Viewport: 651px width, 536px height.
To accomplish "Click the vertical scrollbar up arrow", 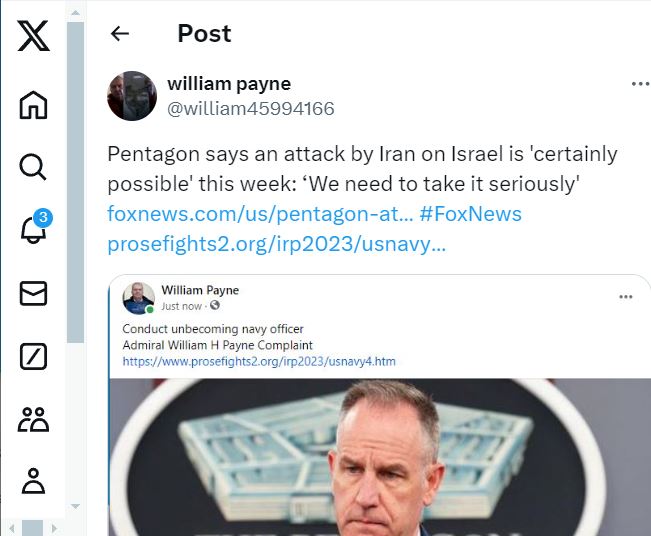I will pos(76,13).
